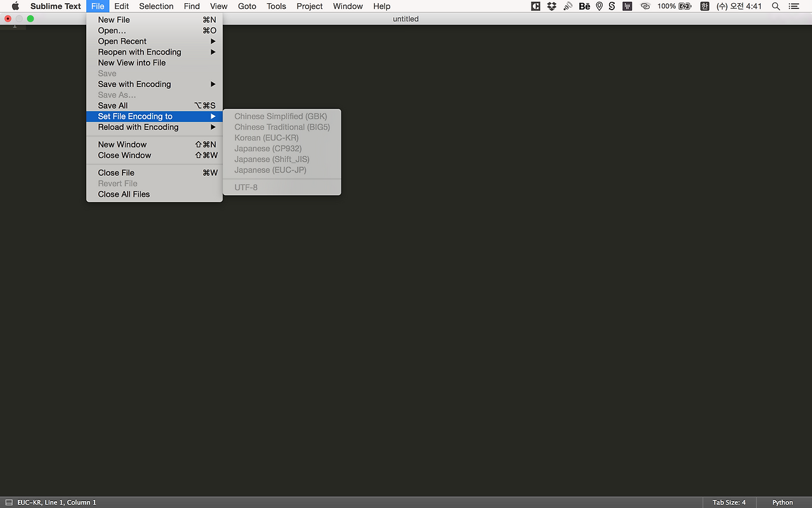Image resolution: width=812 pixels, height=508 pixels.
Task: Open the Edit menu
Action: 122,6
